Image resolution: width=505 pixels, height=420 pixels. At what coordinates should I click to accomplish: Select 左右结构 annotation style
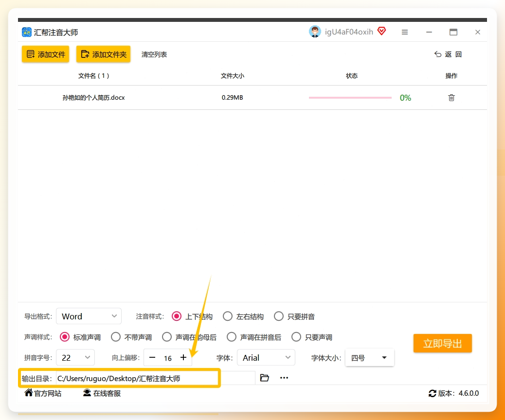(243, 316)
